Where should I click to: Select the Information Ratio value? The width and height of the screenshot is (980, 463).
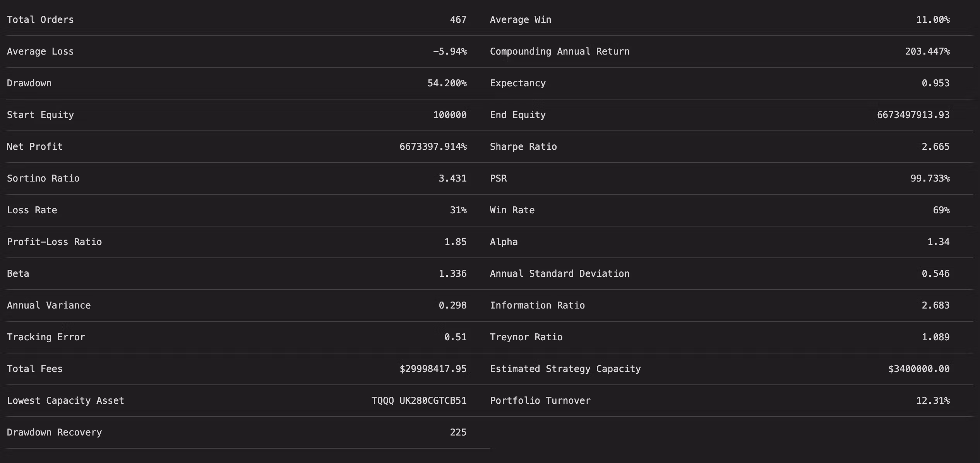pos(935,305)
